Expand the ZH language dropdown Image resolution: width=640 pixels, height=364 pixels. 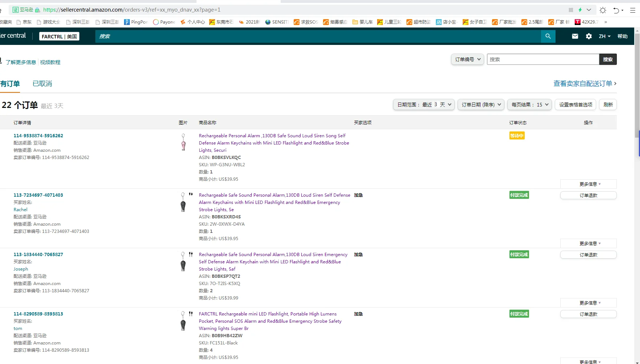point(604,36)
